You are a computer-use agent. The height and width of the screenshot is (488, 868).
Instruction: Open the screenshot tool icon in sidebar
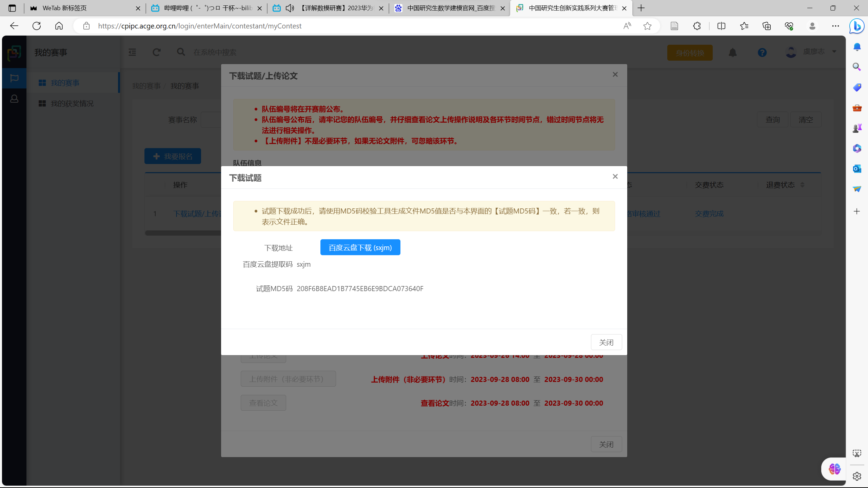(x=857, y=453)
